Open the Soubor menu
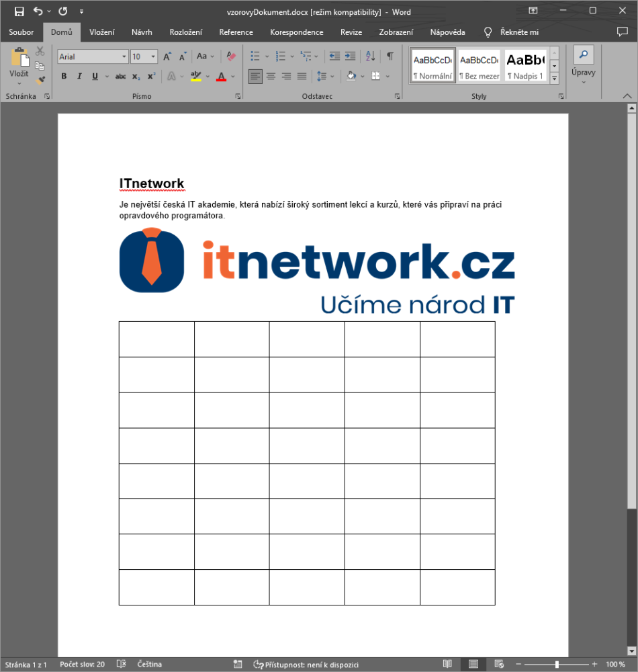 click(x=21, y=32)
